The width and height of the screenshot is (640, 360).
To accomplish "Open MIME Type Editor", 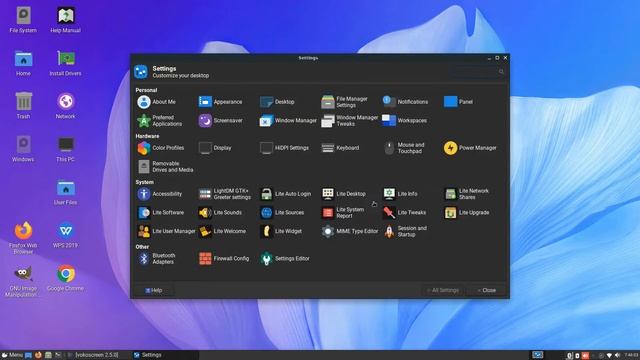I will [x=350, y=231].
